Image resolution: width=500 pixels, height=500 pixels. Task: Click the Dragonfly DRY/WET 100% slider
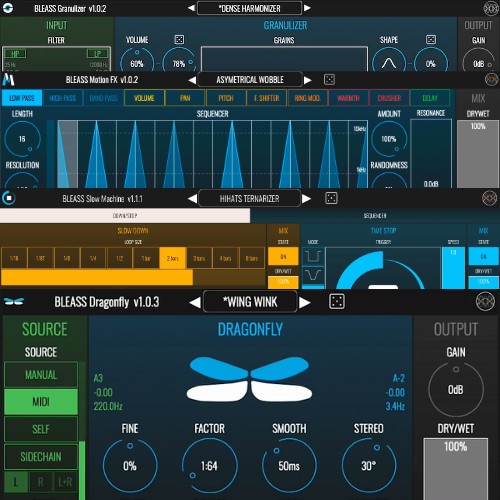tap(456, 469)
